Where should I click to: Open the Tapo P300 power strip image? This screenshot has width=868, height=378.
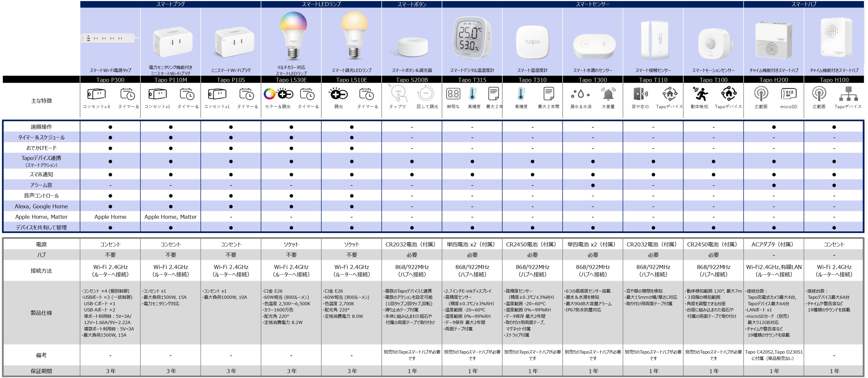(110, 38)
